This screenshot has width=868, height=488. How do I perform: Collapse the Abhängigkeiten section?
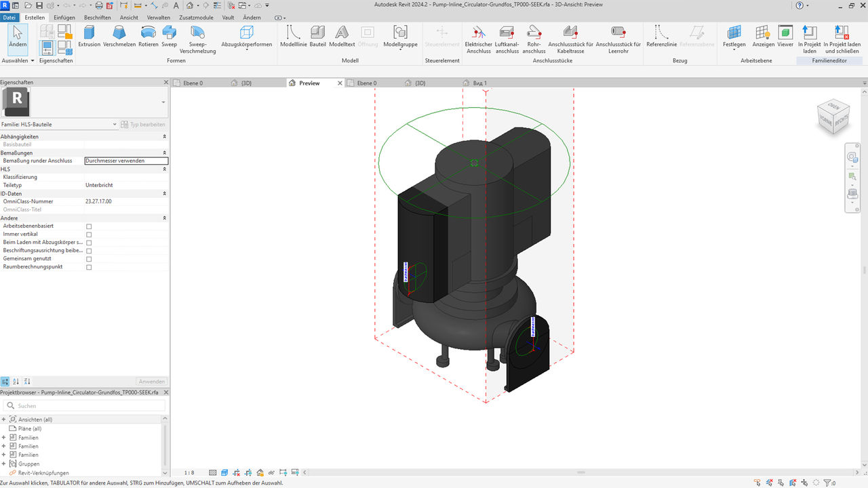tap(164, 136)
